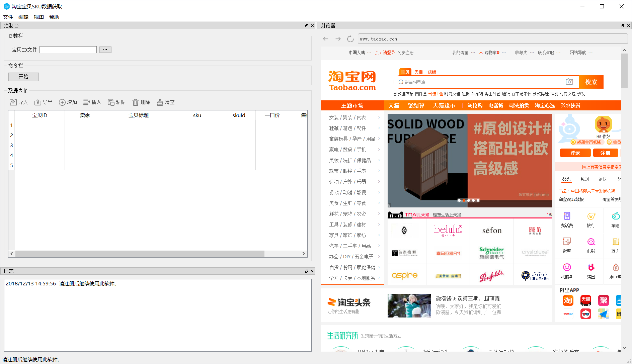Click the 登录 login button
The image size is (632, 364).
[575, 153]
